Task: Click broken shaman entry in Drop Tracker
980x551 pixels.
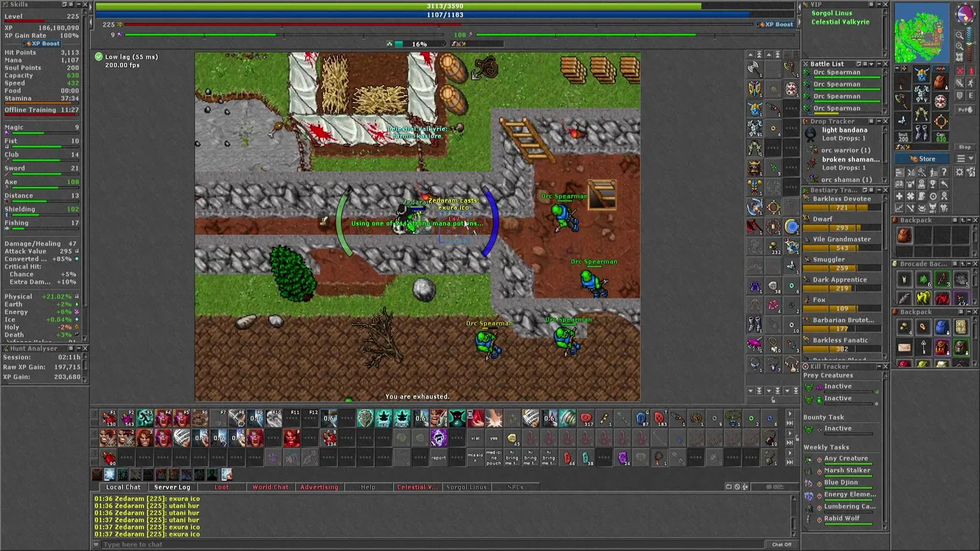Action: [850, 160]
